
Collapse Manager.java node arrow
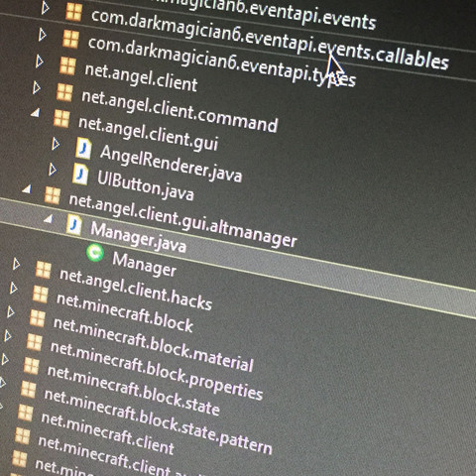pos(49,218)
